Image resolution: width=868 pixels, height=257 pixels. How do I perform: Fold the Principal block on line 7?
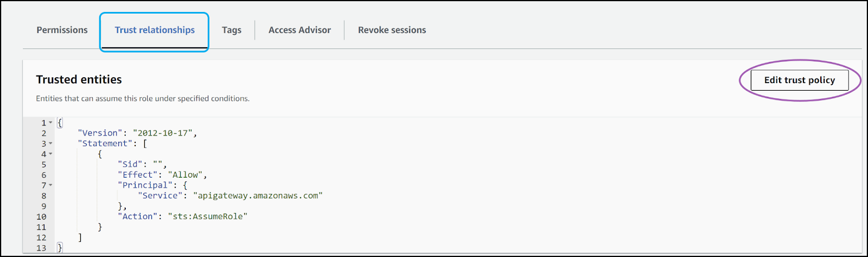tap(51, 185)
